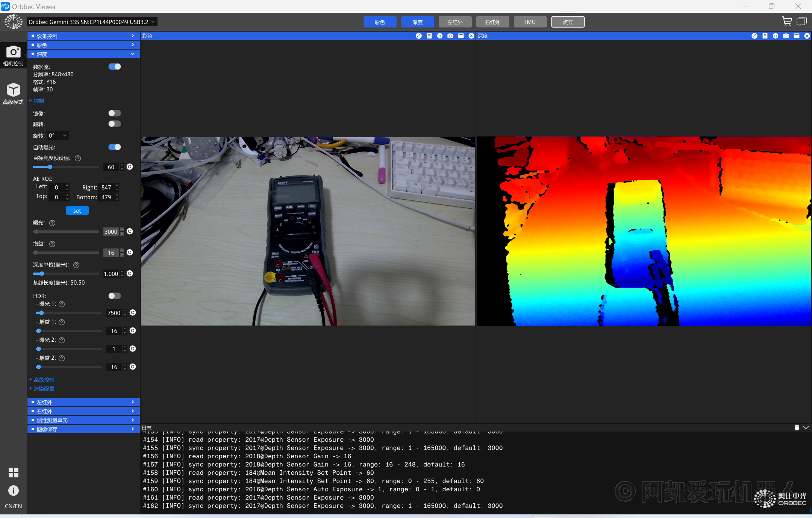Capture snapshot of the 深度 depth view
This screenshot has height=518, width=812.
[786, 36]
